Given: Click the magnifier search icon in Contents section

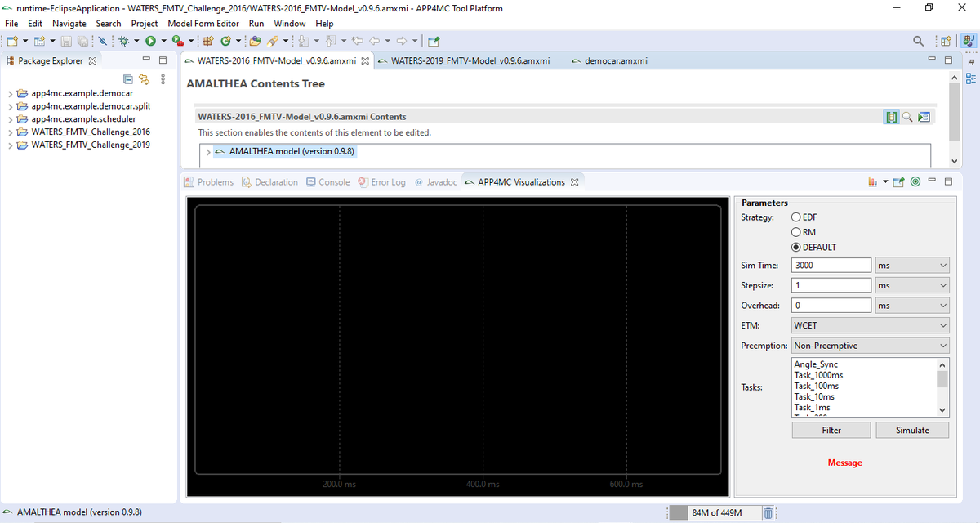Looking at the screenshot, I should 907,117.
